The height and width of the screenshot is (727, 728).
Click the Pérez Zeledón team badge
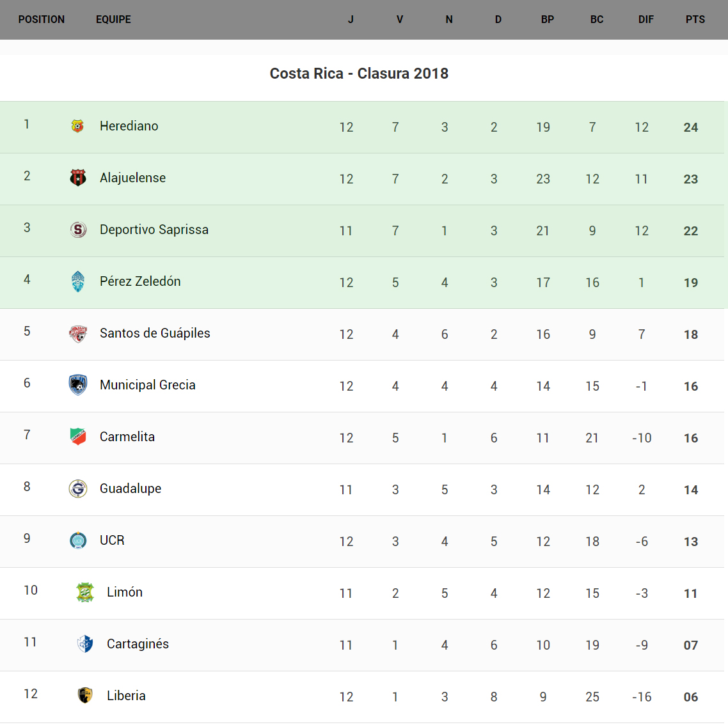point(78,281)
